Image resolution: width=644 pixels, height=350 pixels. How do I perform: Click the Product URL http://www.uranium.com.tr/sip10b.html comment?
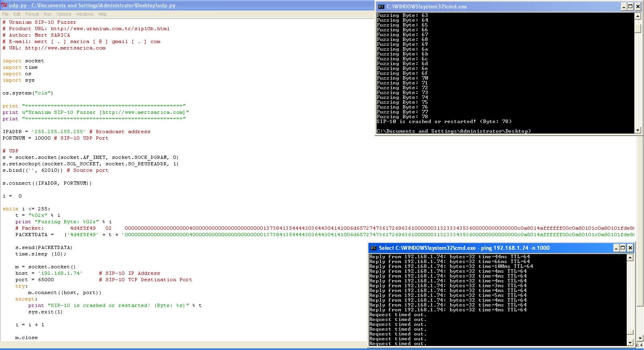[86, 29]
